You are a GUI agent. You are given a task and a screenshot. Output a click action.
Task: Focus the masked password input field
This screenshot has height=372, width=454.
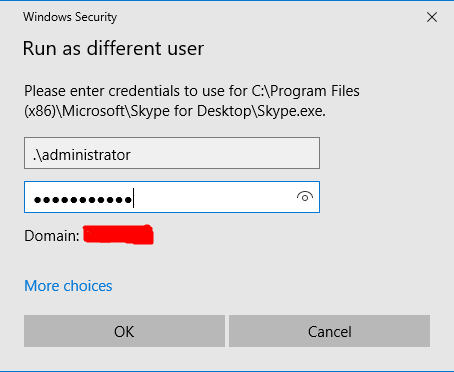pyautogui.click(x=172, y=197)
